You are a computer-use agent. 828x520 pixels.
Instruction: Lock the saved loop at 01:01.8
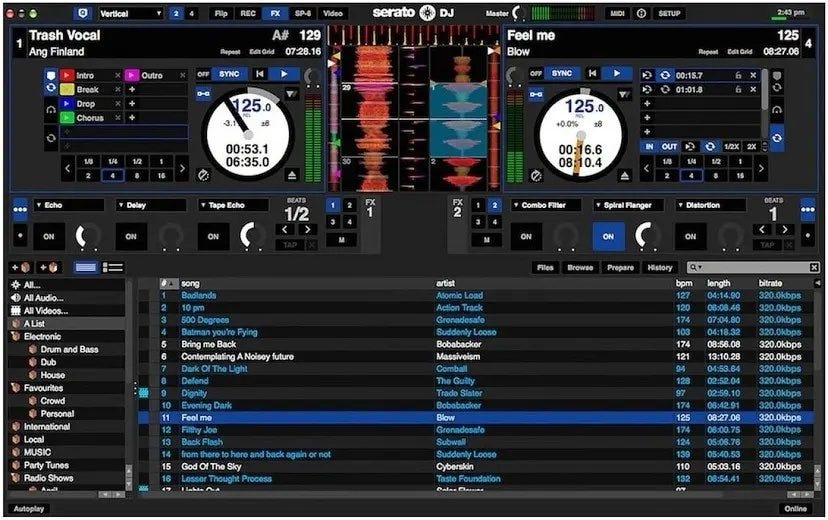(739, 90)
